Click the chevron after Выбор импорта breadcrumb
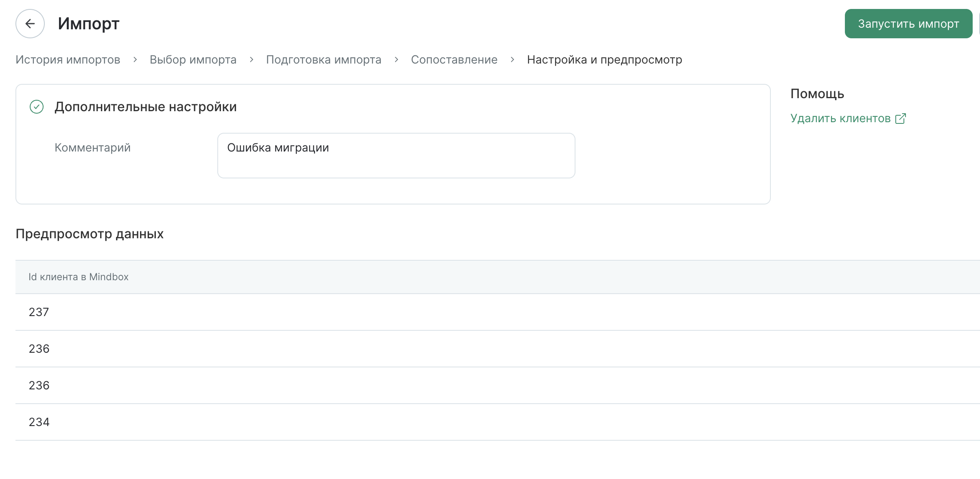 click(252, 60)
